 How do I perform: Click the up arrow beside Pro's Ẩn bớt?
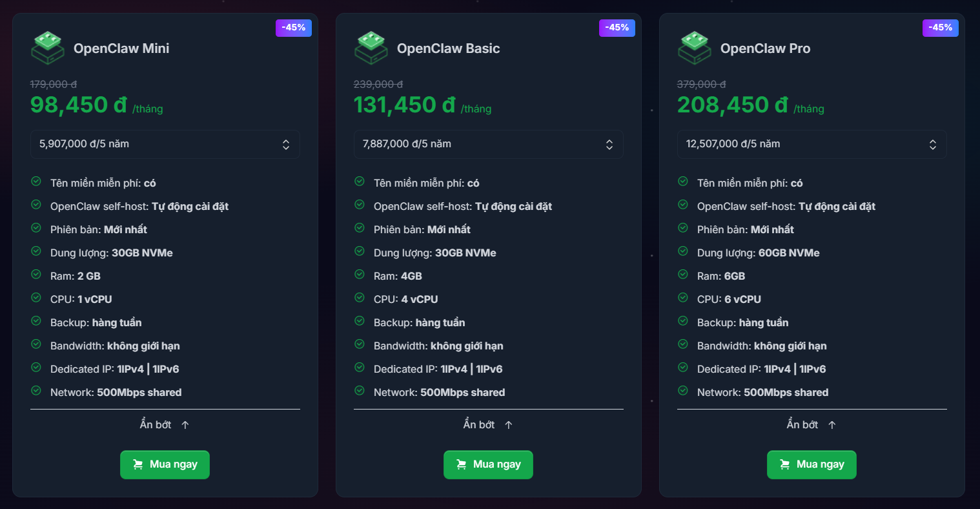coord(832,424)
